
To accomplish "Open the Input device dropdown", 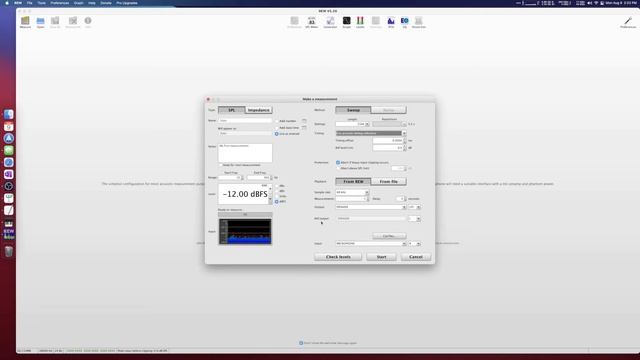I will coord(371,244).
